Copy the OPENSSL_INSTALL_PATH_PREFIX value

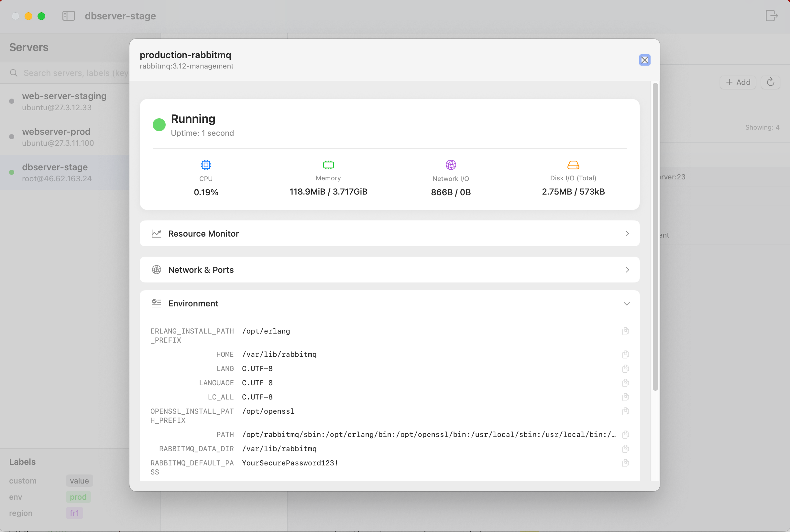[625, 411]
